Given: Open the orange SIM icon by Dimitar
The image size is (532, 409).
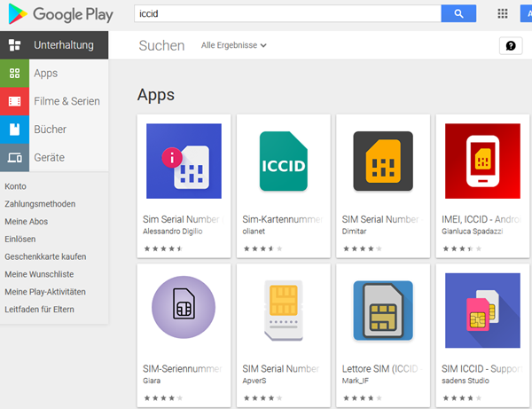Looking at the screenshot, I should (x=383, y=161).
